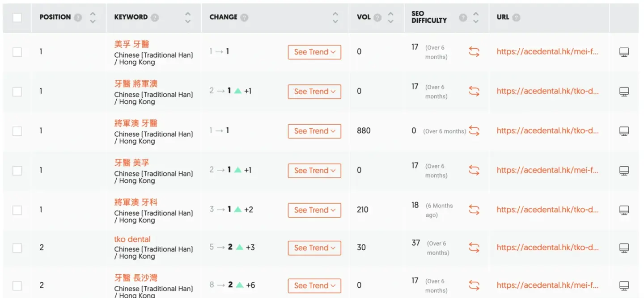Image resolution: width=644 pixels, height=298 pixels.
Task: Select the checkbox for tko dental row
Action: [17, 248]
